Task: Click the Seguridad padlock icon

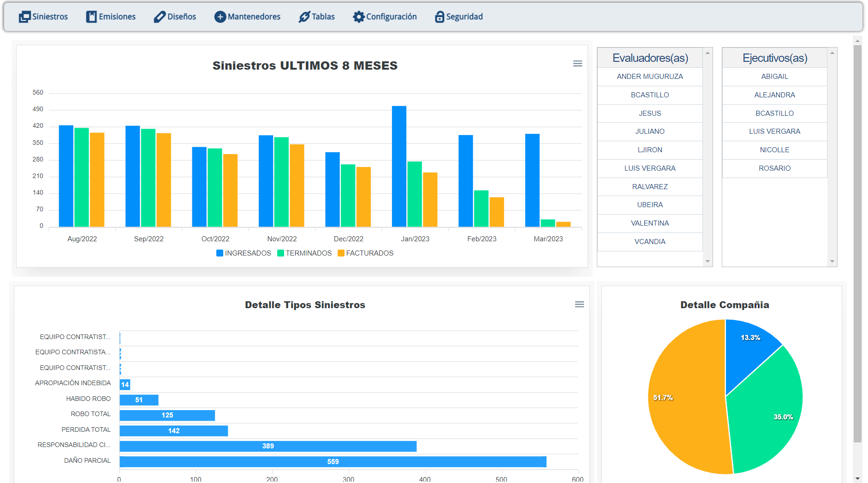Action: pyautogui.click(x=440, y=17)
